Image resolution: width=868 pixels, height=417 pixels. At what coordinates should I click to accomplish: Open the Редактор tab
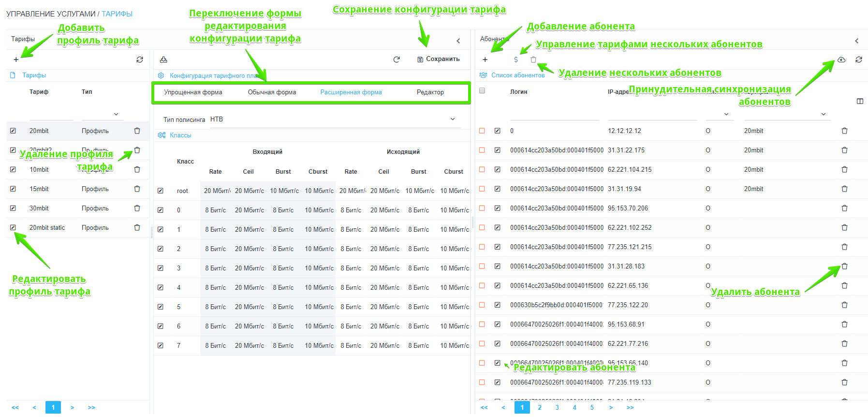430,92
